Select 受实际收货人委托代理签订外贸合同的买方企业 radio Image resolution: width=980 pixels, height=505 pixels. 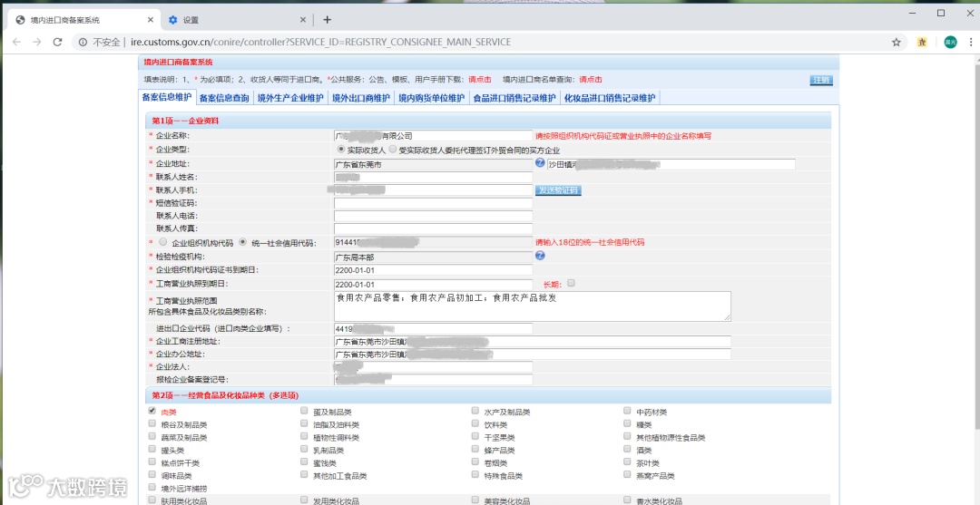point(393,150)
